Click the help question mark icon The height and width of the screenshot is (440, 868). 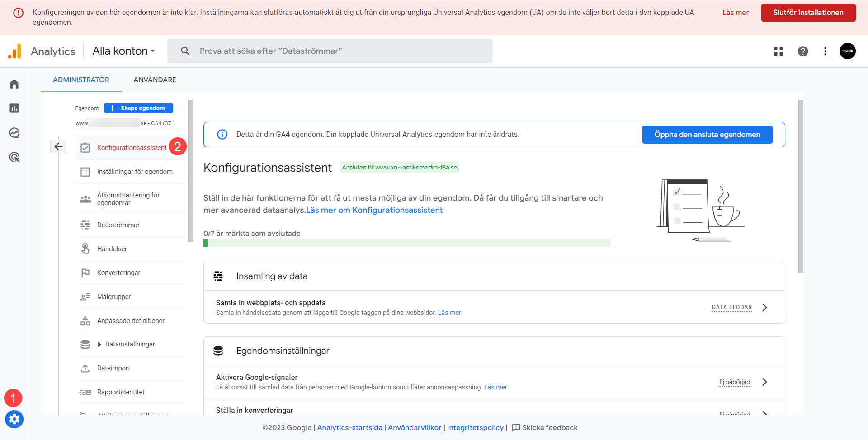803,51
